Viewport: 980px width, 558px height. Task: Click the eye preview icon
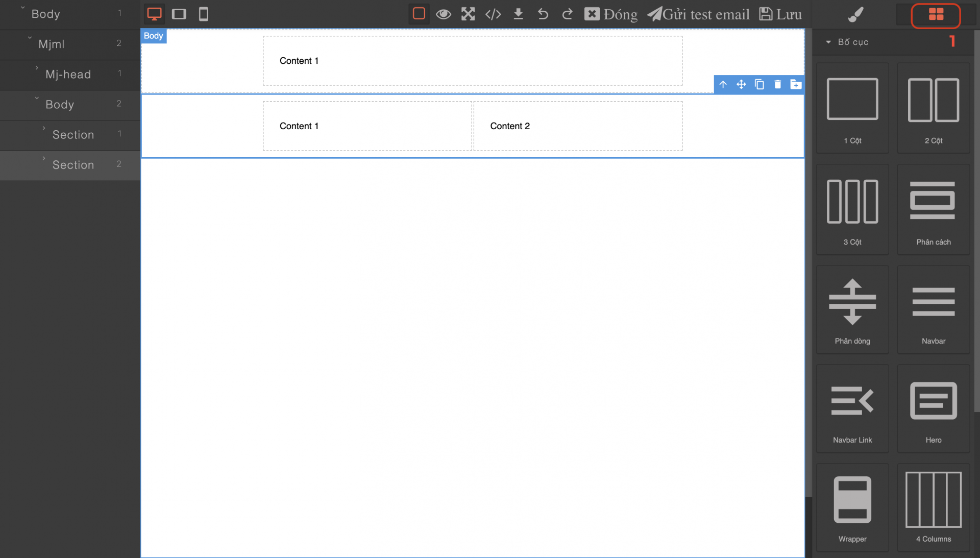[443, 14]
